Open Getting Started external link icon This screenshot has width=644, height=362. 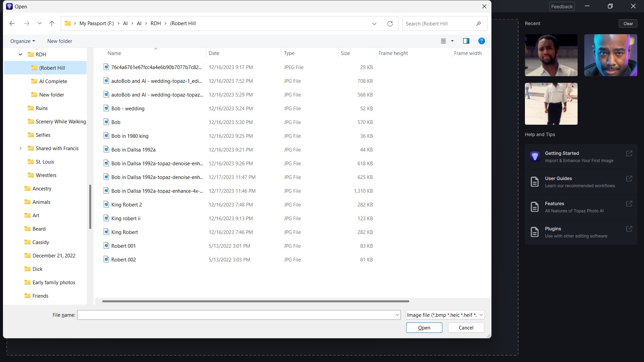(x=629, y=153)
